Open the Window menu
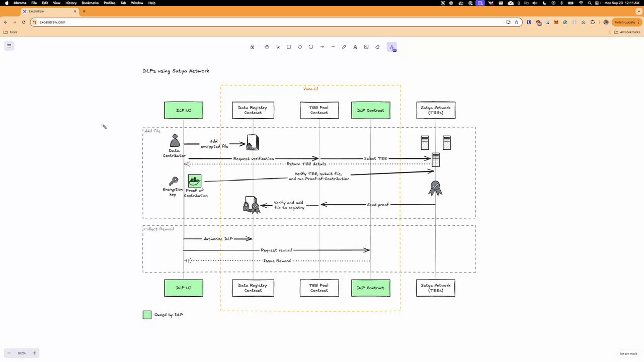 137,3
